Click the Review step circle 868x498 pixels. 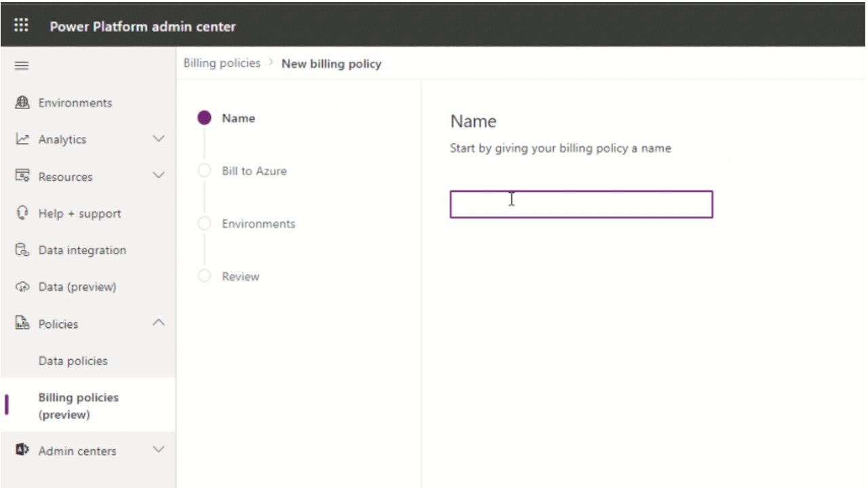tap(204, 276)
